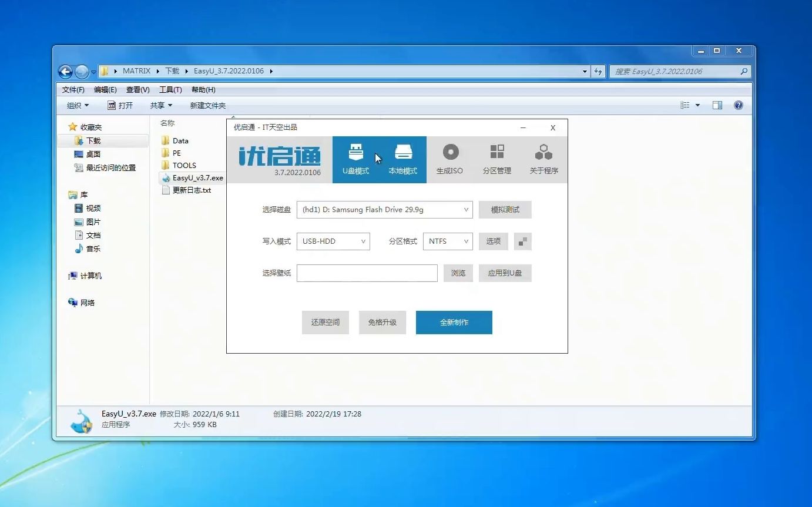Click the folder icon in address bar
Viewport: 812px width, 507px height.
105,71
